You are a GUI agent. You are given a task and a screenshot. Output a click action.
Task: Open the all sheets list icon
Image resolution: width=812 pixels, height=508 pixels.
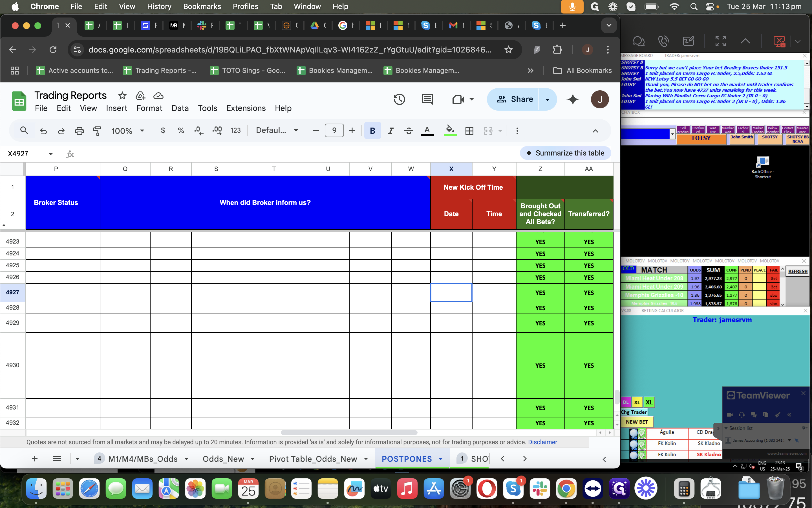pos(57,459)
